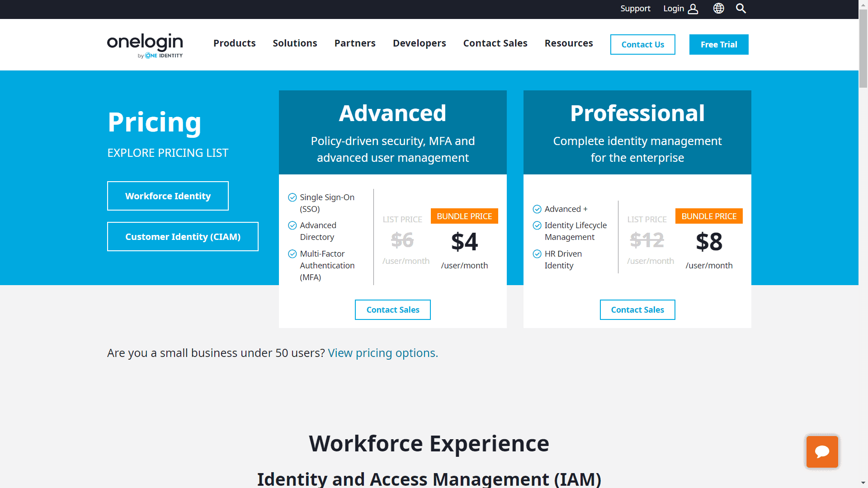Toggle to Customer Identity (CIAM) pricing

tap(183, 236)
